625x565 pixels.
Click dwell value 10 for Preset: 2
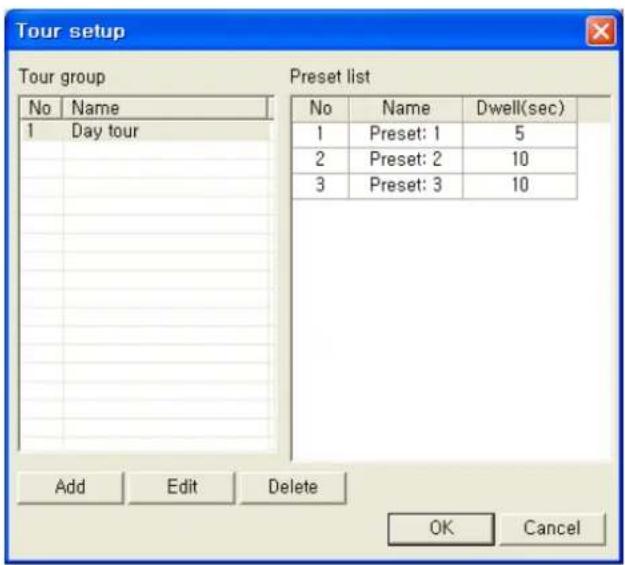(520, 160)
